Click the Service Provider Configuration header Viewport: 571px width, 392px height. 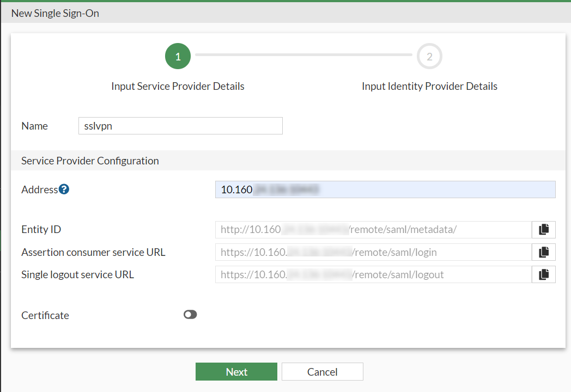(90, 161)
